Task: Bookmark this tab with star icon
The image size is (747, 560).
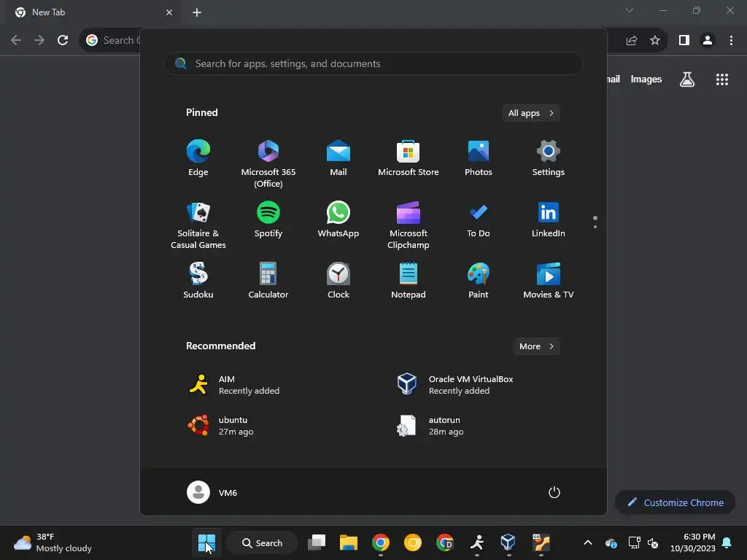Action: point(655,41)
